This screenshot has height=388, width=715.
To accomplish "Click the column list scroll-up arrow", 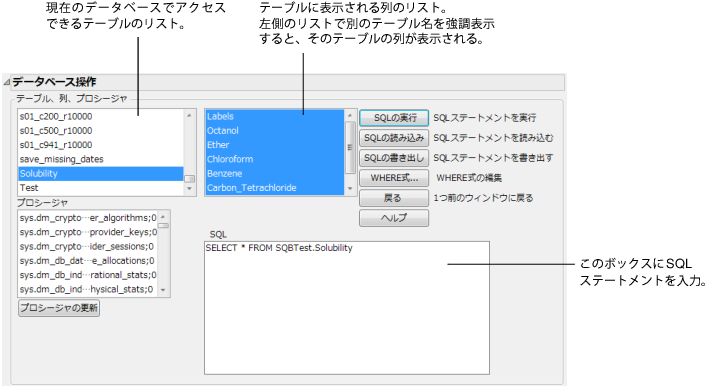I will pos(350,115).
